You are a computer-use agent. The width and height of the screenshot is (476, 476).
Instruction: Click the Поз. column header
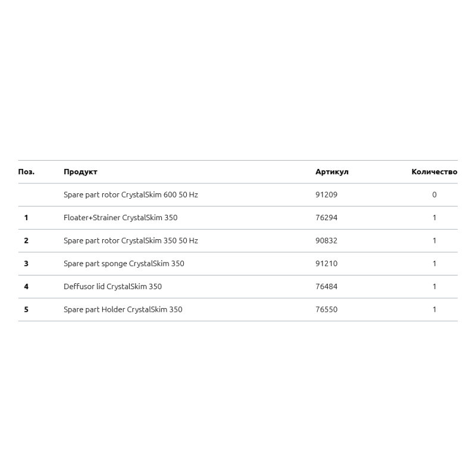26,172
